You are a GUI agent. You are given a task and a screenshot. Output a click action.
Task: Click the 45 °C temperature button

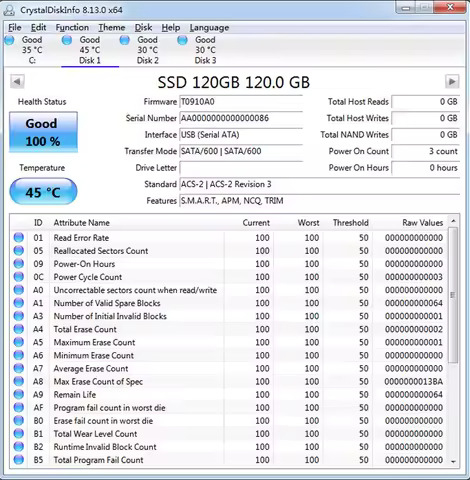[43, 192]
